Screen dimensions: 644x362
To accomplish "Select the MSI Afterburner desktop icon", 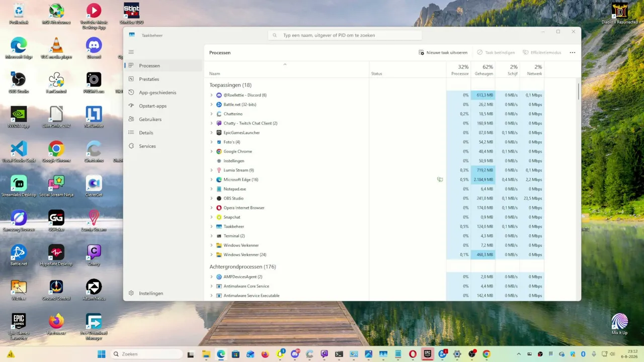I will (x=56, y=14).
